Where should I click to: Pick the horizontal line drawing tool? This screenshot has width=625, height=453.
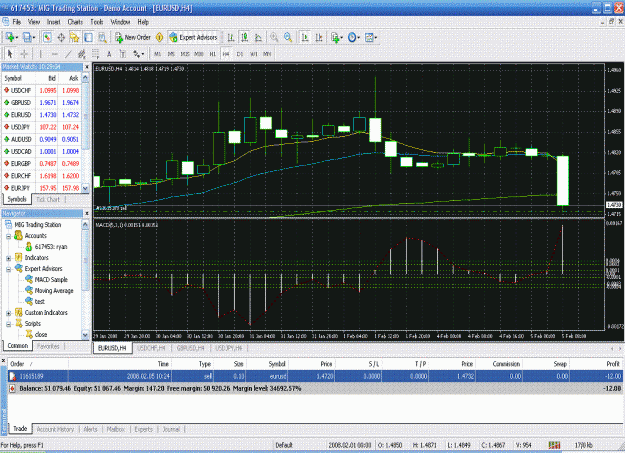[55, 54]
